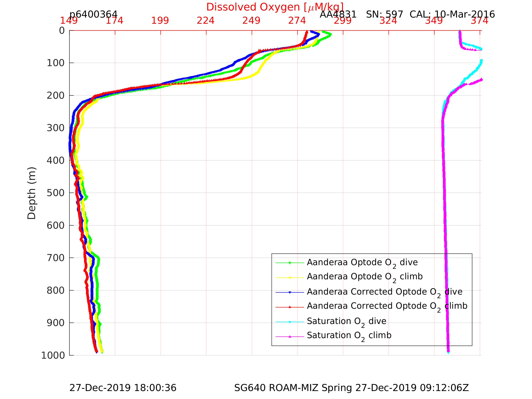Click x-axis tick label '274'
The height and width of the screenshot is (399, 532).
click(x=297, y=21)
